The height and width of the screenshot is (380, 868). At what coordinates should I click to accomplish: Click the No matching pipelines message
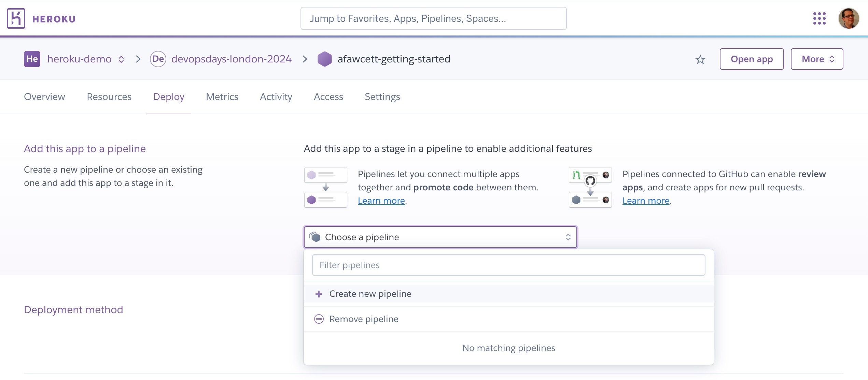click(508, 348)
